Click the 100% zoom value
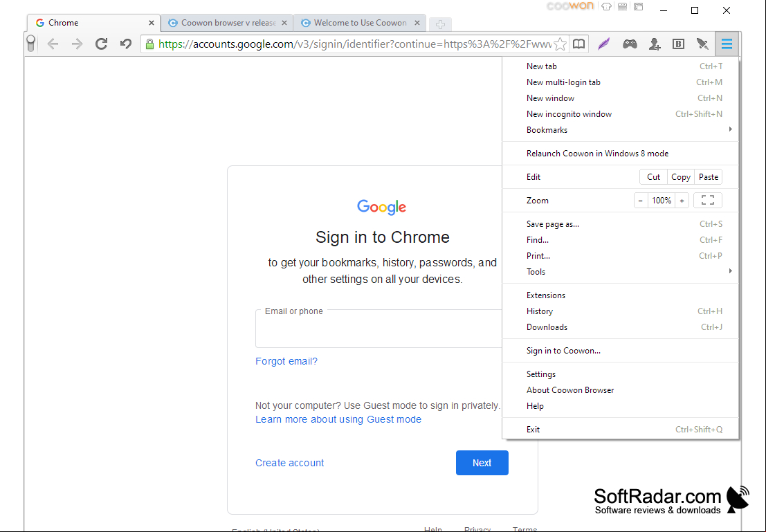The height and width of the screenshot is (532, 766). [662, 201]
